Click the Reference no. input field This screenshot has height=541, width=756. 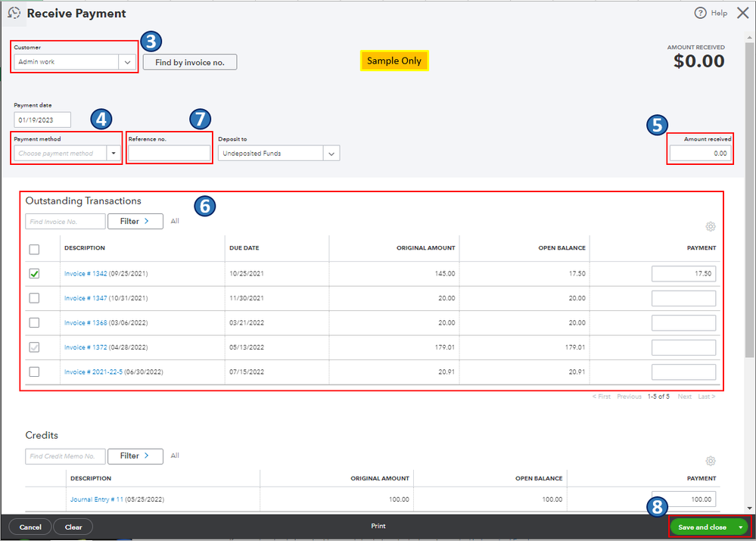click(x=170, y=154)
